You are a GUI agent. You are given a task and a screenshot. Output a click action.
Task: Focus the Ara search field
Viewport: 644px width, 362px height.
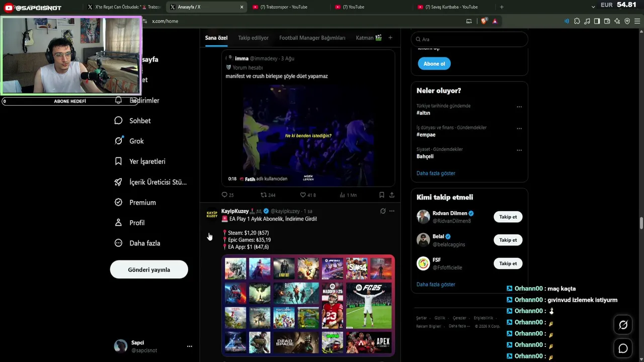[469, 39]
